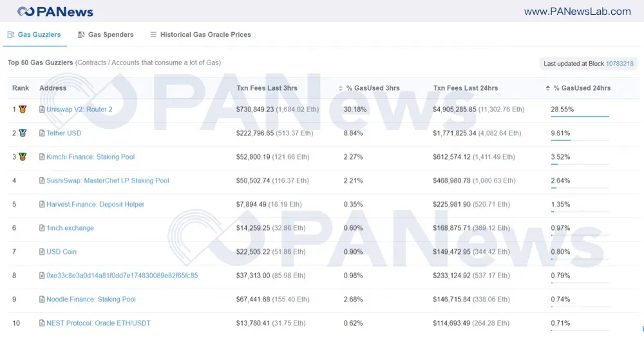The height and width of the screenshot is (351, 644).
Task: Switch to the Gas Spenders tab
Action: tap(106, 35)
